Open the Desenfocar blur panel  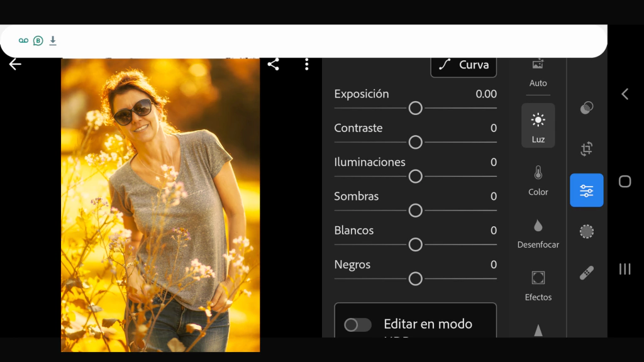[538, 233]
